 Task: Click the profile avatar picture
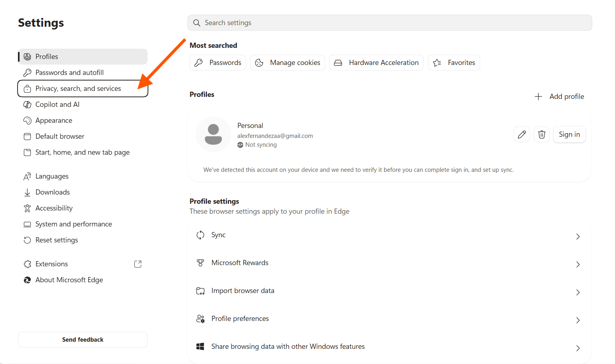(x=213, y=134)
